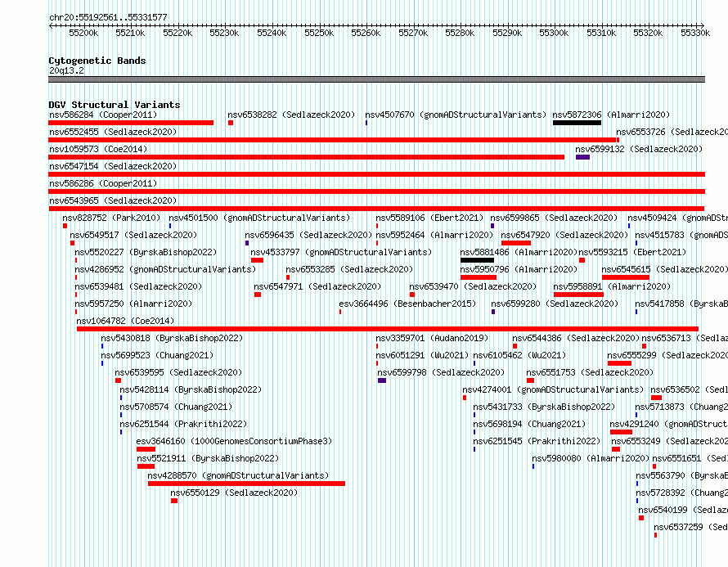Select the nsv586286 (Cooper2011) label
Screen dimensions: 728x567
tap(103, 183)
